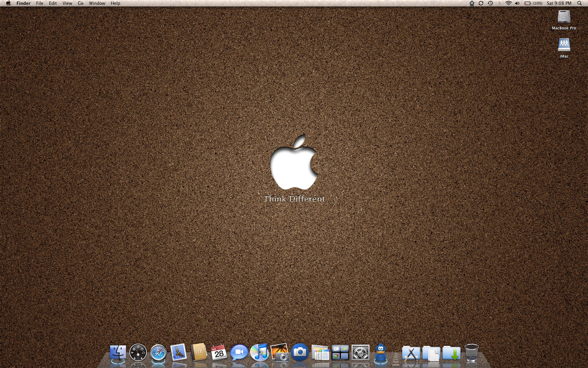588x368 pixels.
Task: Open the Applications folder stack
Action: point(411,353)
